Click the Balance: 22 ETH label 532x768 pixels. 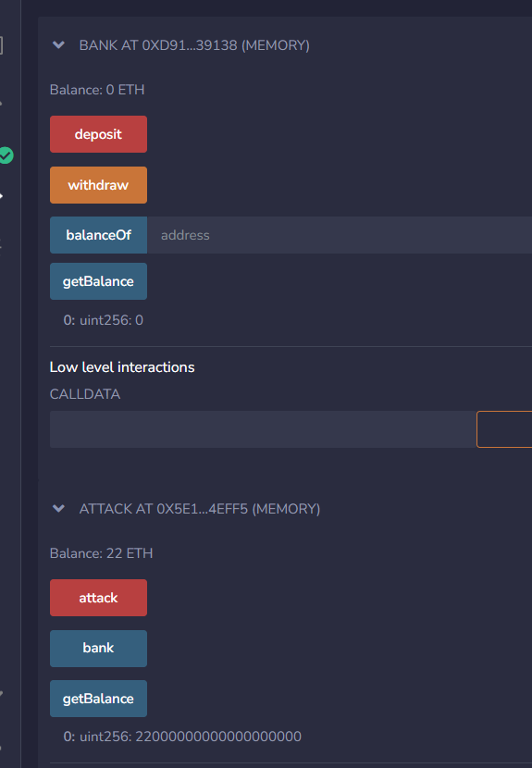tap(102, 553)
